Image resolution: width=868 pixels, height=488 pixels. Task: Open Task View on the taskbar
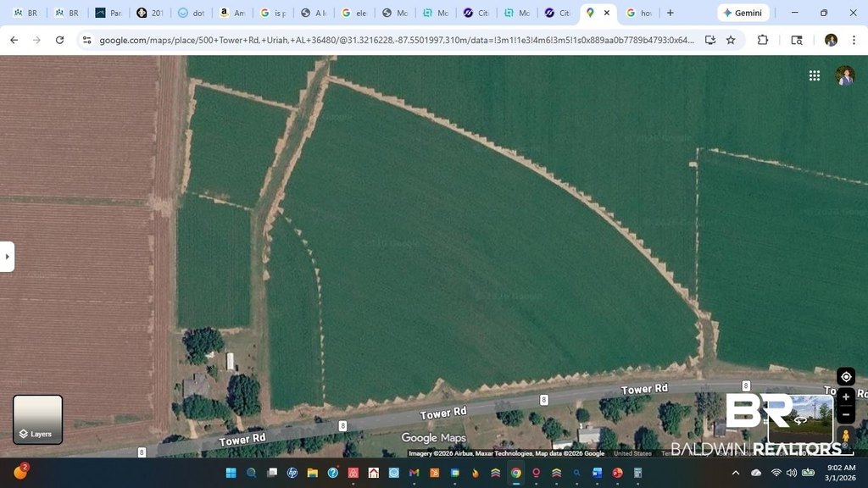tap(272, 473)
